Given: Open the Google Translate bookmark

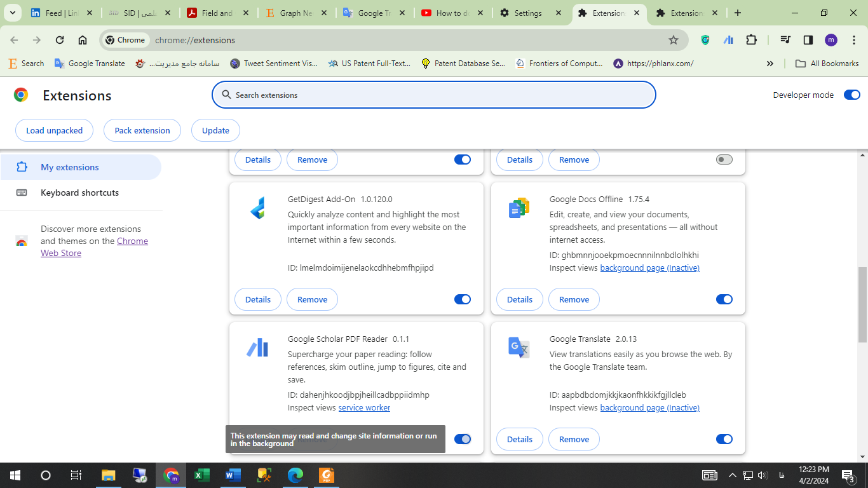Looking at the screenshot, I should tap(90, 64).
